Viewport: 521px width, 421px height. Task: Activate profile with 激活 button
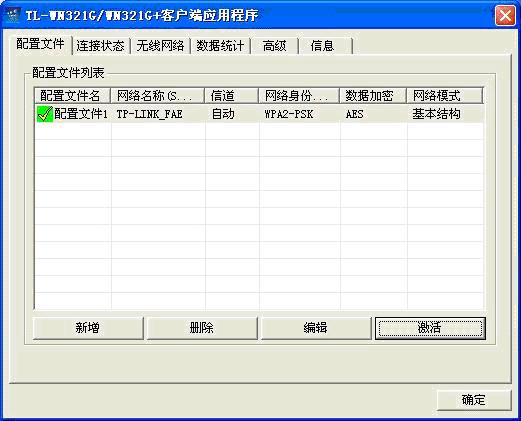point(430,328)
